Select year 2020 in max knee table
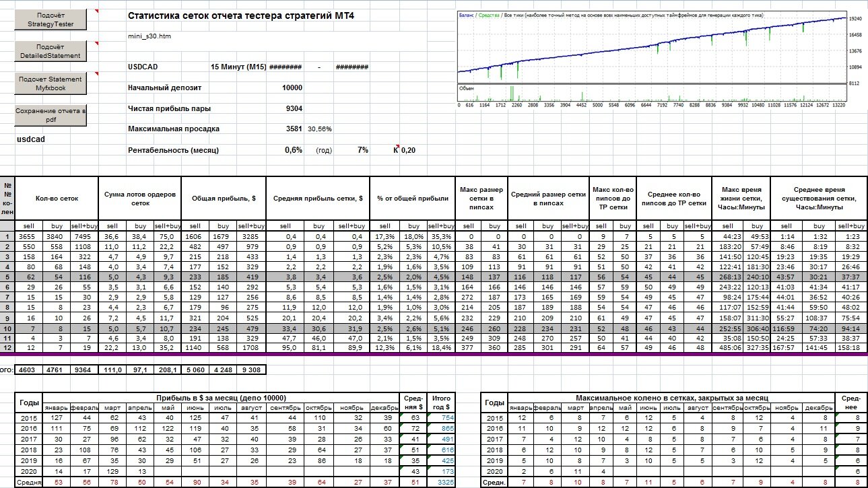Screen dimensions: 868x488 point(494,471)
